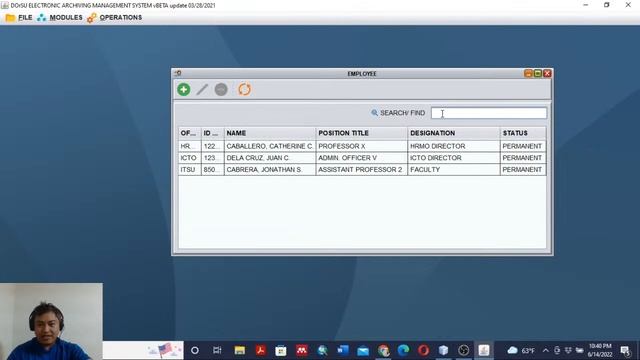Open the MODULES menu
The width and height of the screenshot is (640, 360).
(60, 18)
